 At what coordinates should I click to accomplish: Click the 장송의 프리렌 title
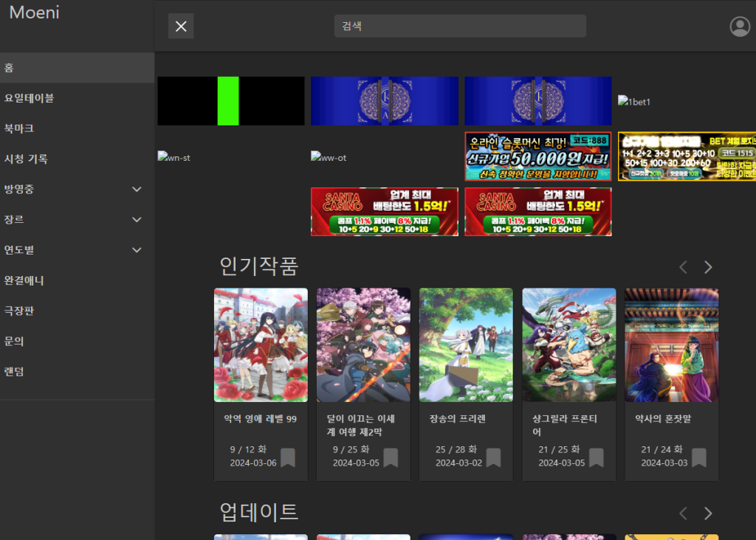tap(458, 419)
